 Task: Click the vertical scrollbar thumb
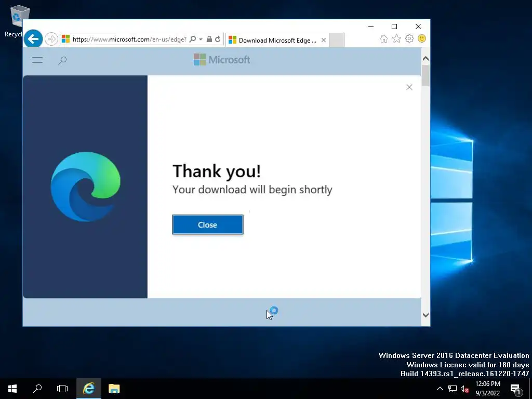425,76
